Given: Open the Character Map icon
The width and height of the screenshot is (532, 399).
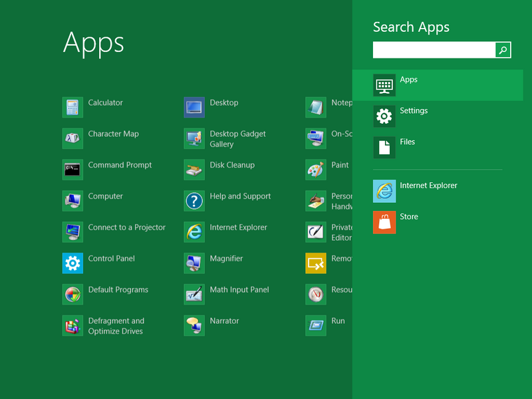Looking at the screenshot, I should (72, 138).
